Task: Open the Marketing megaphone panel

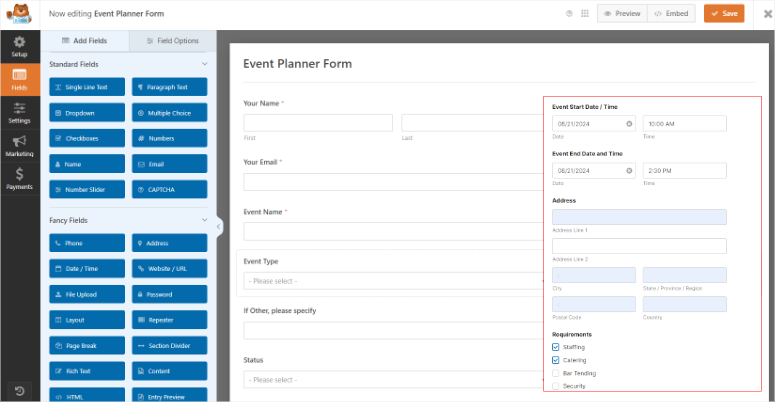Action: 20,146
